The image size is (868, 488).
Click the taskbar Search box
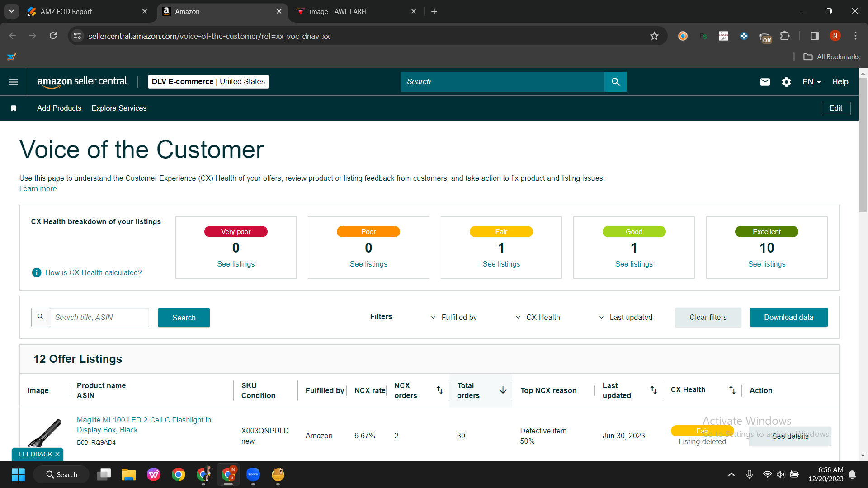[x=61, y=474]
